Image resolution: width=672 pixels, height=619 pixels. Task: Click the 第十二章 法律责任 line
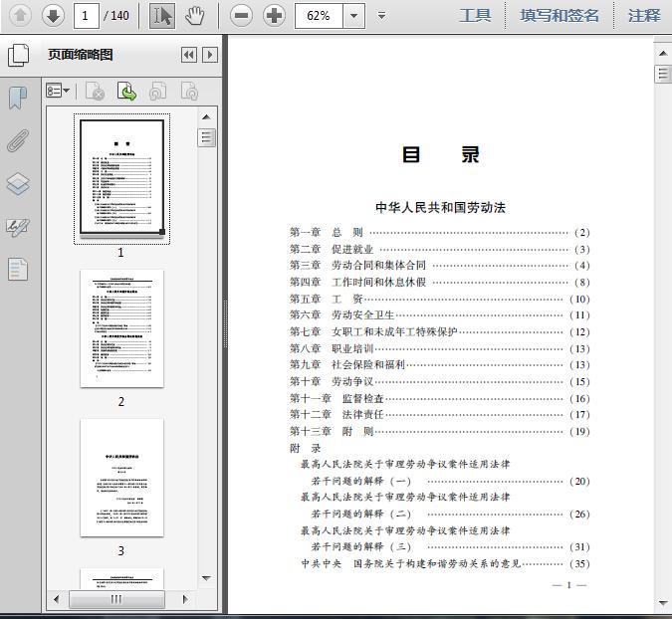439,414
